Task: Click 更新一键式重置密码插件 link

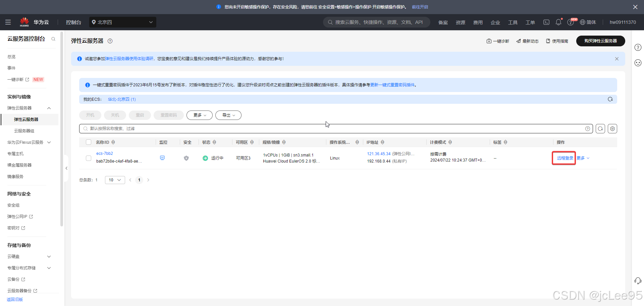Action: [392, 85]
